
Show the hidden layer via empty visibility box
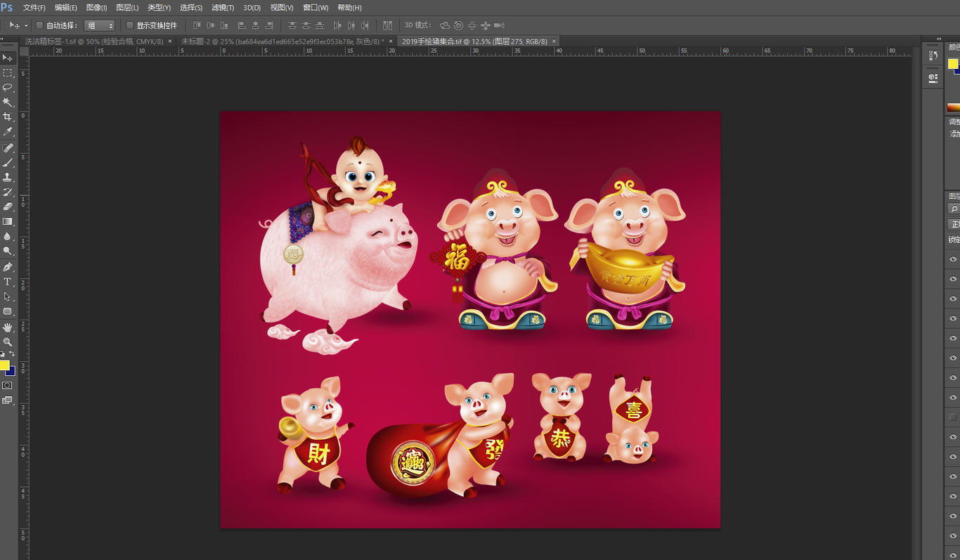tap(953, 417)
